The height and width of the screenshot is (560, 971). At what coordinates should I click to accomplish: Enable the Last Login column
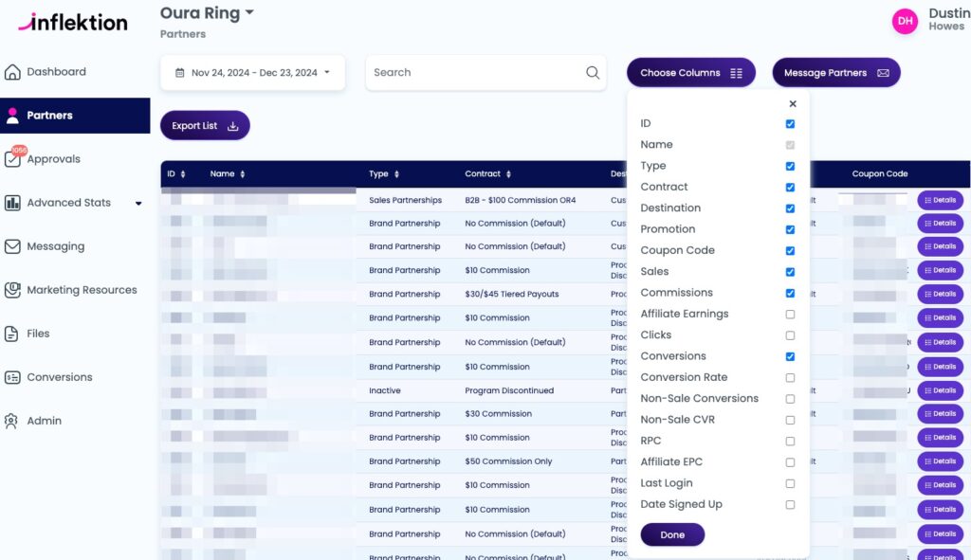790,483
